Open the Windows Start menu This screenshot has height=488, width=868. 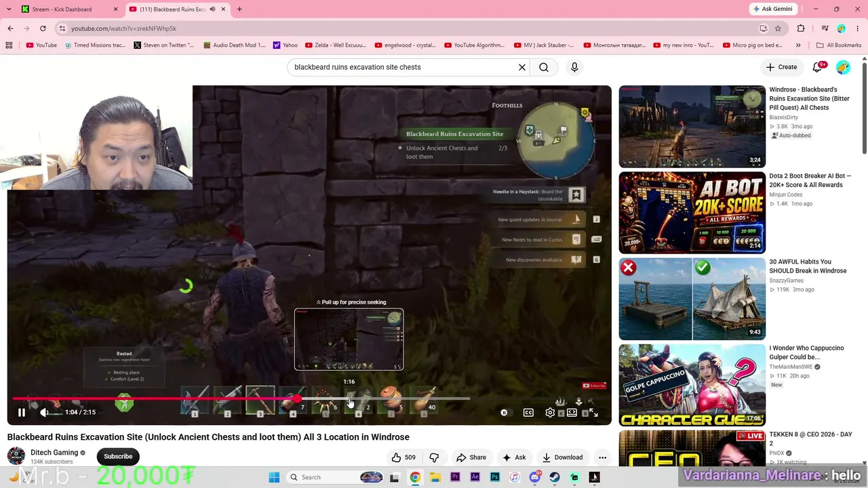pos(274,477)
